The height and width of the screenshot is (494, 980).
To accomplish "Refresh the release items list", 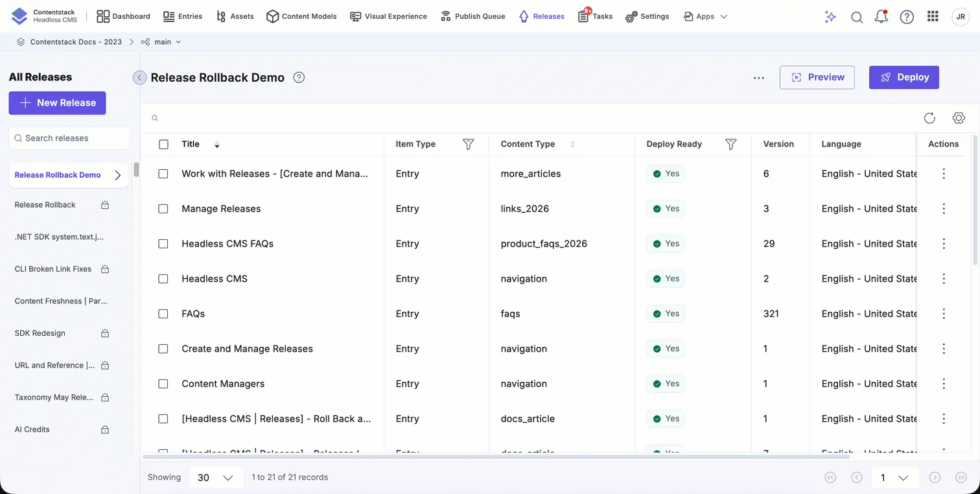I will pyautogui.click(x=929, y=118).
